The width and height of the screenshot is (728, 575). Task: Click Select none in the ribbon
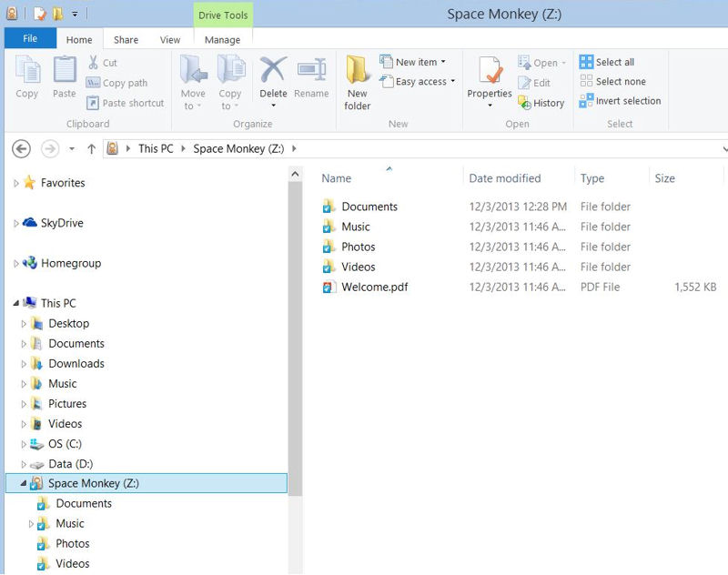coord(612,81)
